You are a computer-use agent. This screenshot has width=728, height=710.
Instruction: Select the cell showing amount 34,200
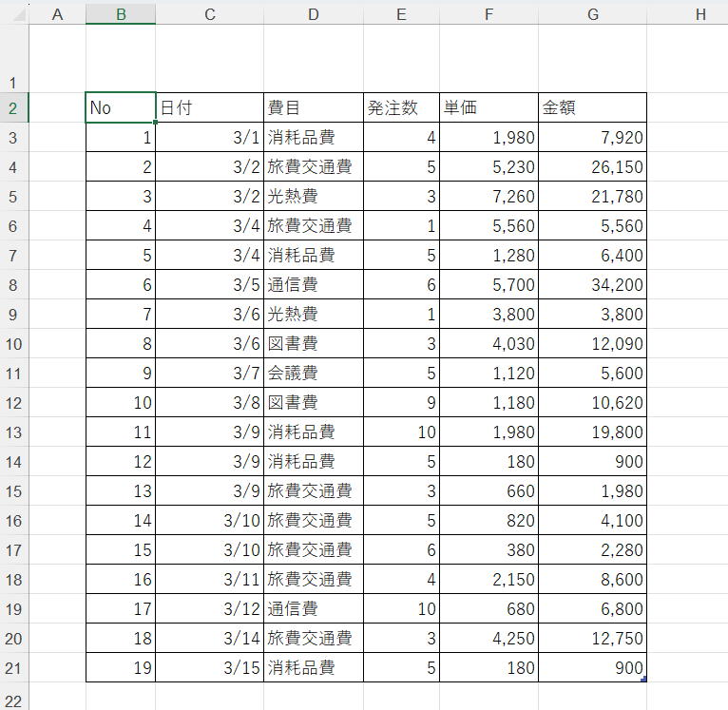592,284
